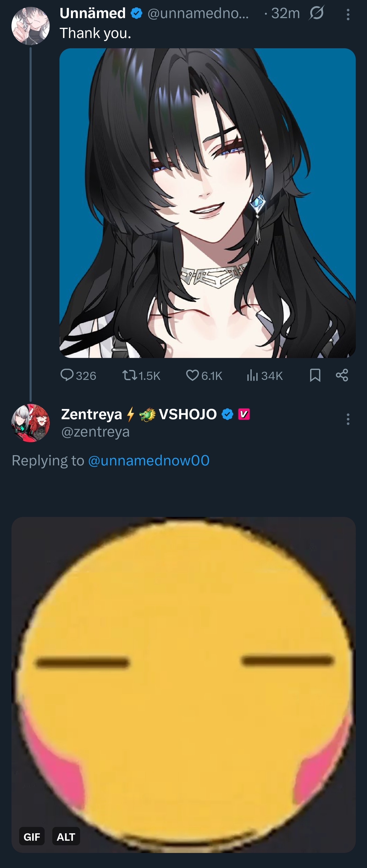This screenshot has height=868, width=367.
Task: Share the post via share icon
Action: [342, 375]
